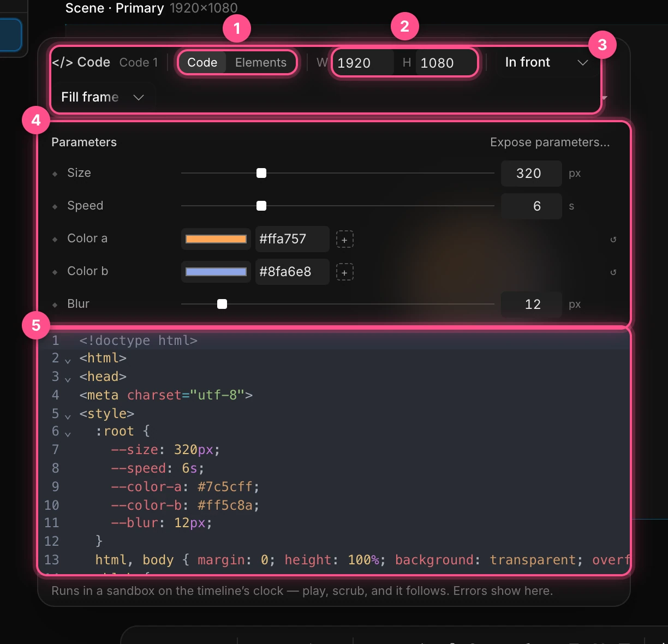Click the Blur slider handle
The height and width of the screenshot is (644, 668).
pyautogui.click(x=222, y=304)
